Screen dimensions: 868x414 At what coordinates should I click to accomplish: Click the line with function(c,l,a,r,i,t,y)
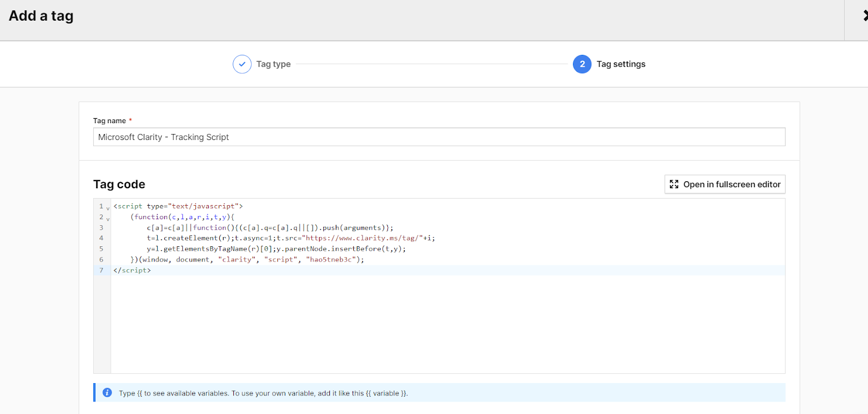[182, 217]
